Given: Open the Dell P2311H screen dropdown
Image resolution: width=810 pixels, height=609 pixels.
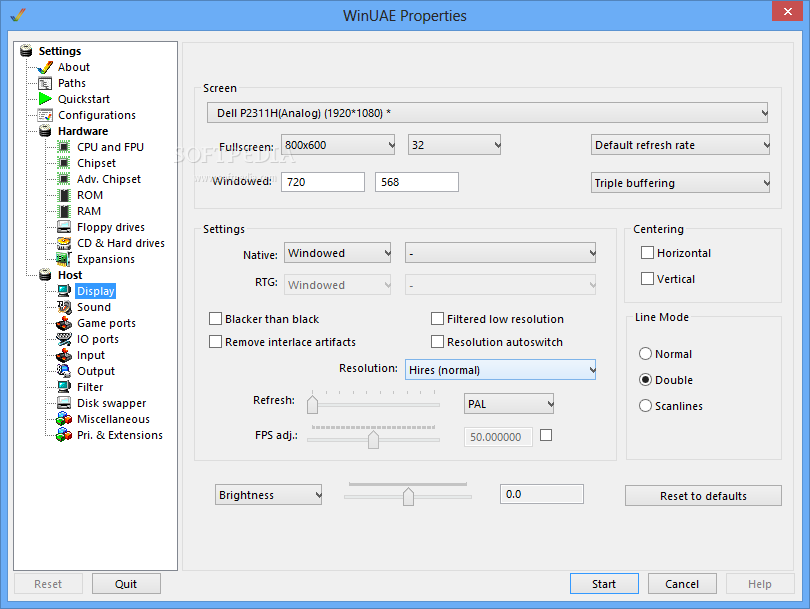Looking at the screenshot, I should point(487,113).
